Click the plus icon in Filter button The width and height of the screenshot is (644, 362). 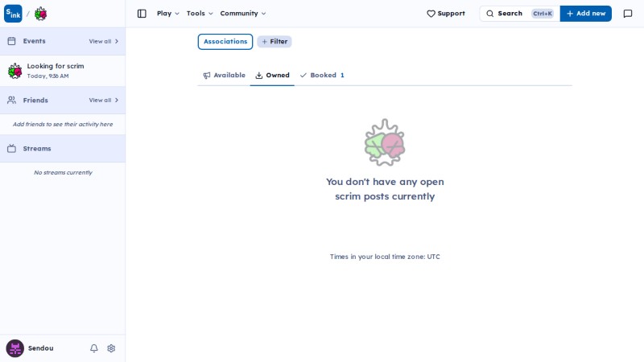coord(265,42)
